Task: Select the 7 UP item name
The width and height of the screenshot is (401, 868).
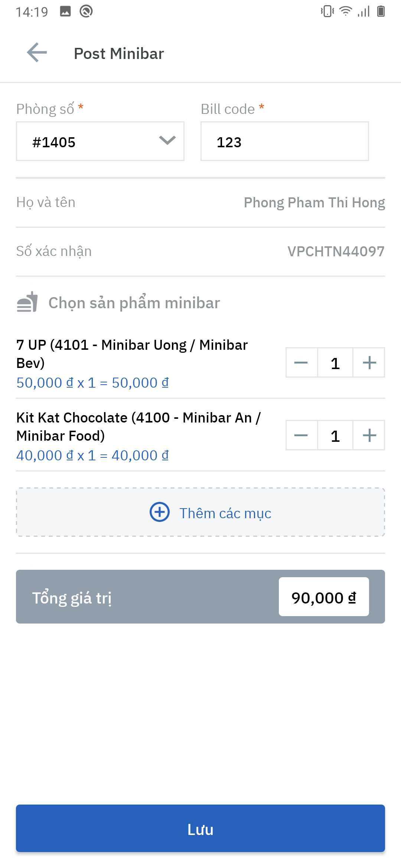Action: click(x=132, y=354)
